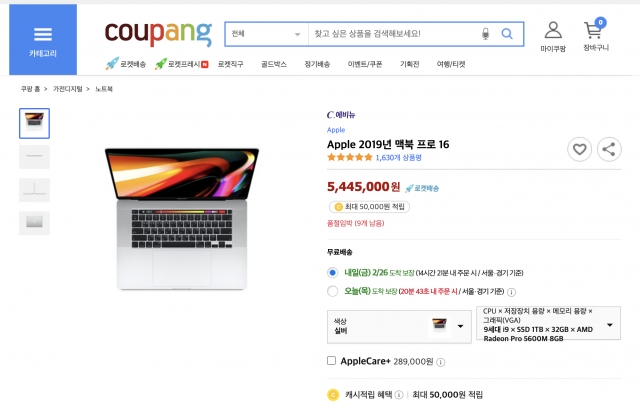640x409 pixels.
Task: Select the fourth closed-lid MacBook thumbnail
Action: pyautogui.click(x=34, y=222)
